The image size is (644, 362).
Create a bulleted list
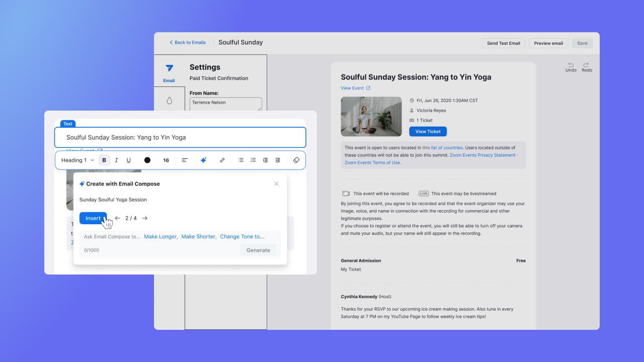(241, 160)
